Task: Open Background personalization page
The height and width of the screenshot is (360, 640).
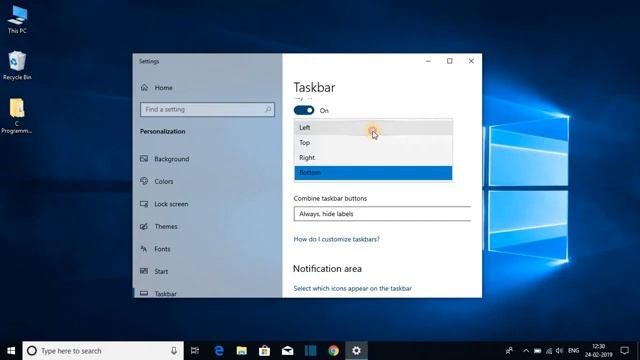Action: click(x=171, y=159)
